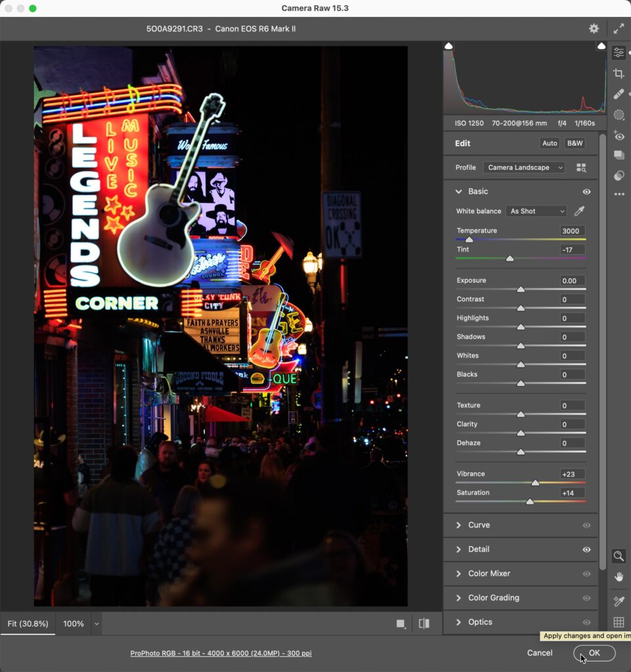Click the Saturation value field +14

pos(573,493)
